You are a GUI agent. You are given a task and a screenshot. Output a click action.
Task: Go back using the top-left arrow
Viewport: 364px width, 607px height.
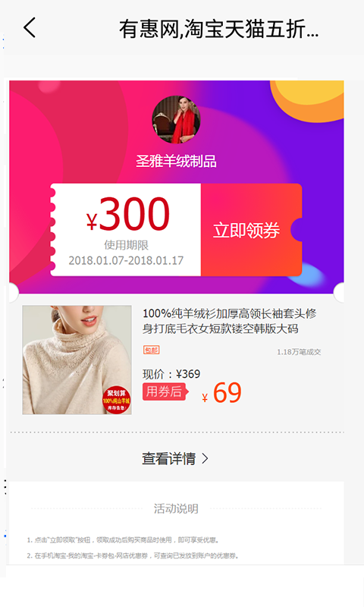(x=30, y=28)
